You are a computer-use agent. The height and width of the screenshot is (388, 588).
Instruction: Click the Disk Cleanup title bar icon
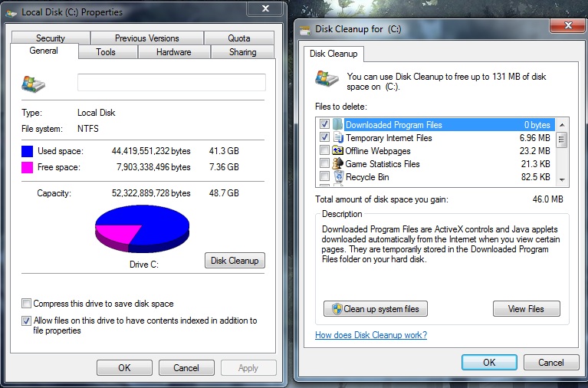(306, 30)
